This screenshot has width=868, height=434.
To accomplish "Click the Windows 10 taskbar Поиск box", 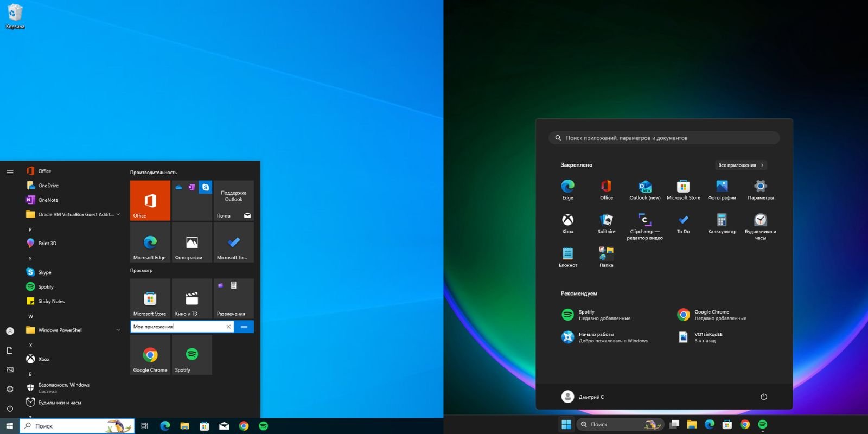I will [x=77, y=426].
